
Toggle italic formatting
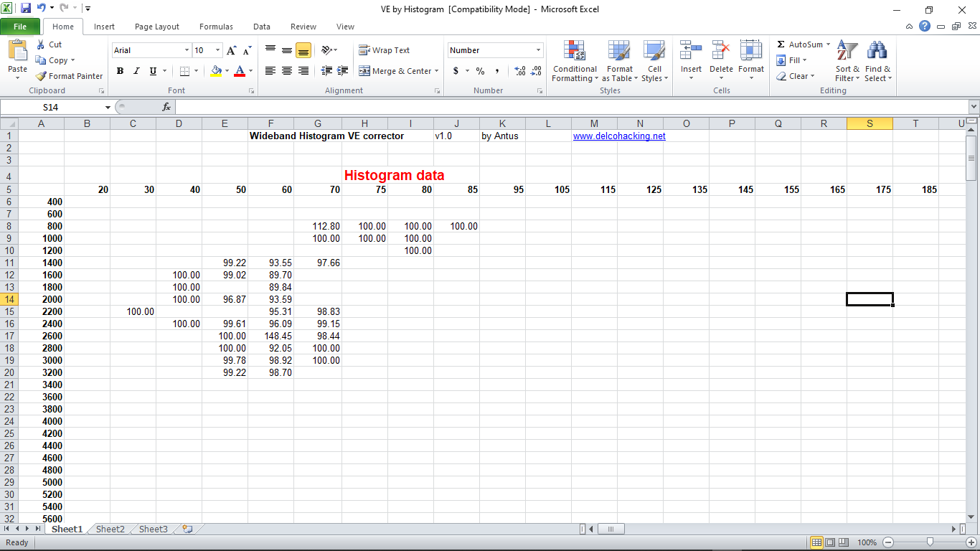[x=136, y=71]
